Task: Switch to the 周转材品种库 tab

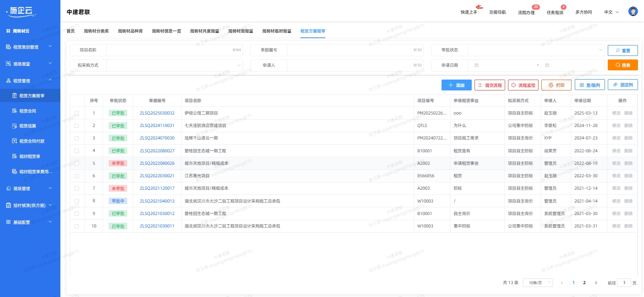Action: pyautogui.click(x=130, y=31)
